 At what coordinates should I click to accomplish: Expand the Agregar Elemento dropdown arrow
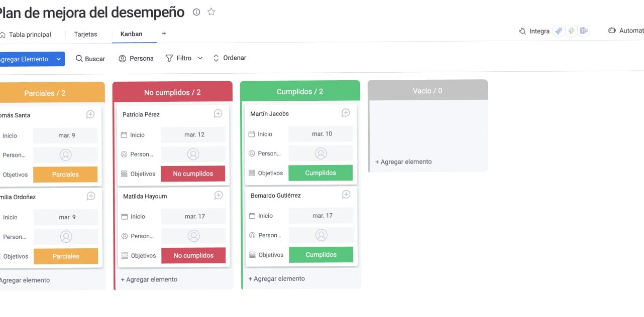(59, 59)
